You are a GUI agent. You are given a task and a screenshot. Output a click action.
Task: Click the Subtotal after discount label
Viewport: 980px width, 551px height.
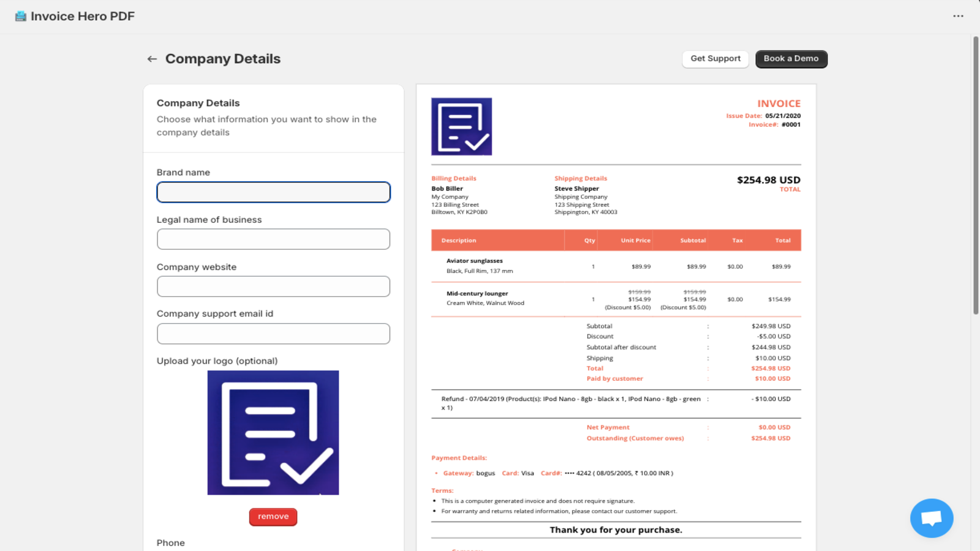[621, 347]
